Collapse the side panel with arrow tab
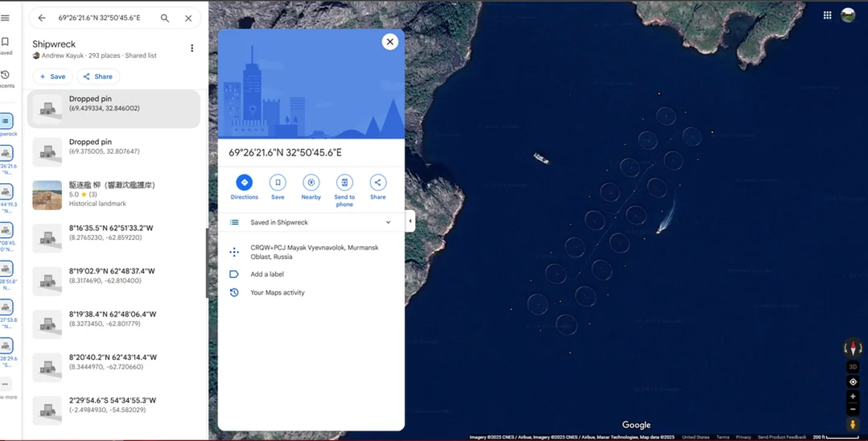This screenshot has width=868, height=441. [410, 221]
